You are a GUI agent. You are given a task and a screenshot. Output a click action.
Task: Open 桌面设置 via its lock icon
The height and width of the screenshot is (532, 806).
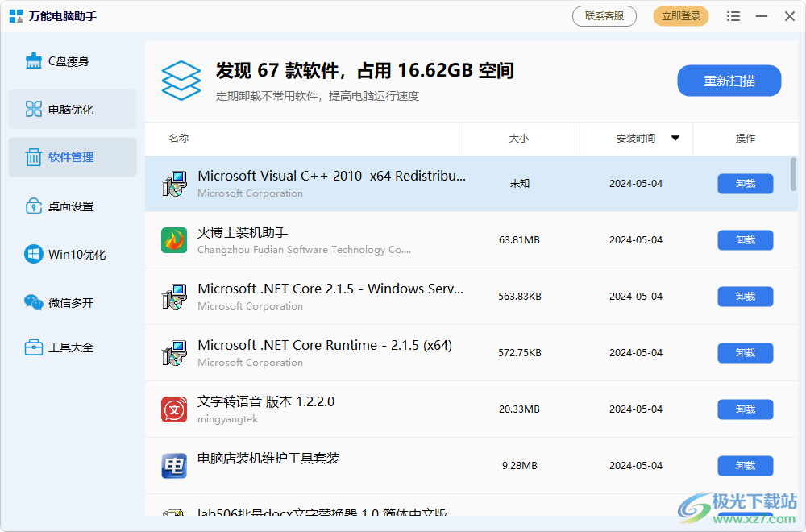(33, 206)
